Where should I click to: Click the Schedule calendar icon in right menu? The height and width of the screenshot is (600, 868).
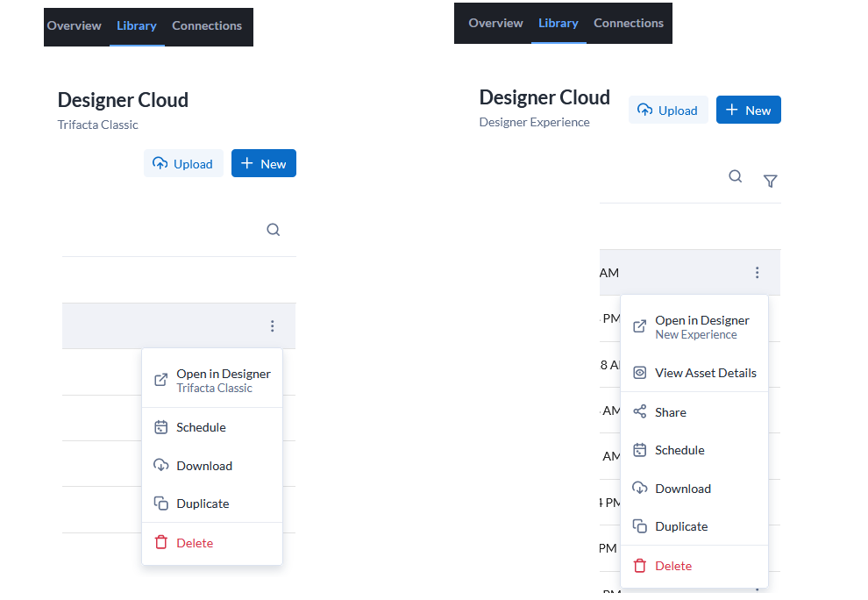click(638, 449)
